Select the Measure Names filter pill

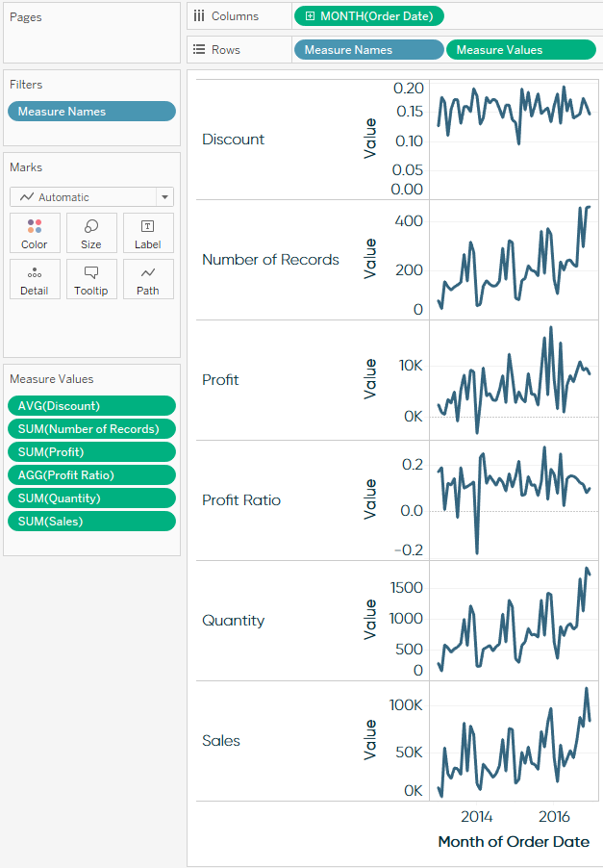tap(91, 111)
